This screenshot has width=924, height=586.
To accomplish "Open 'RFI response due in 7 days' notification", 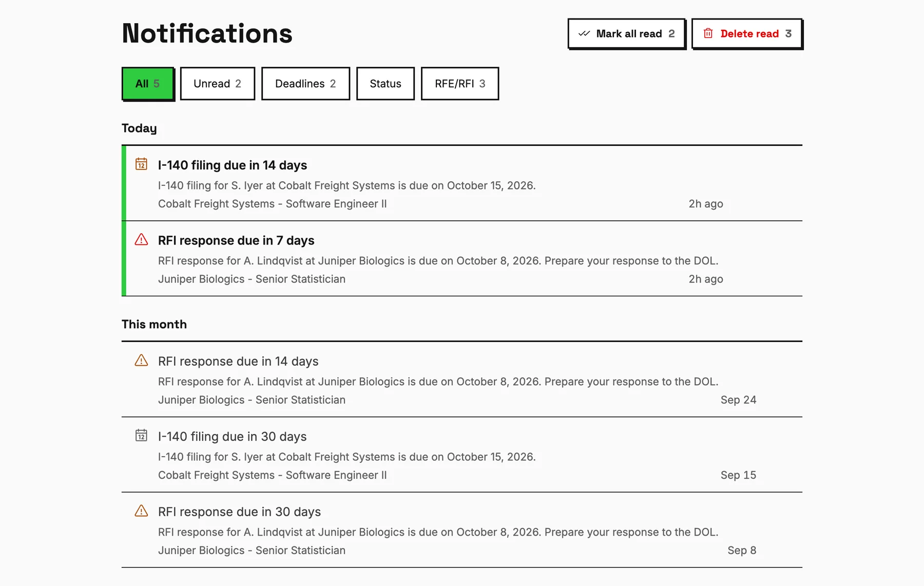I will point(462,259).
